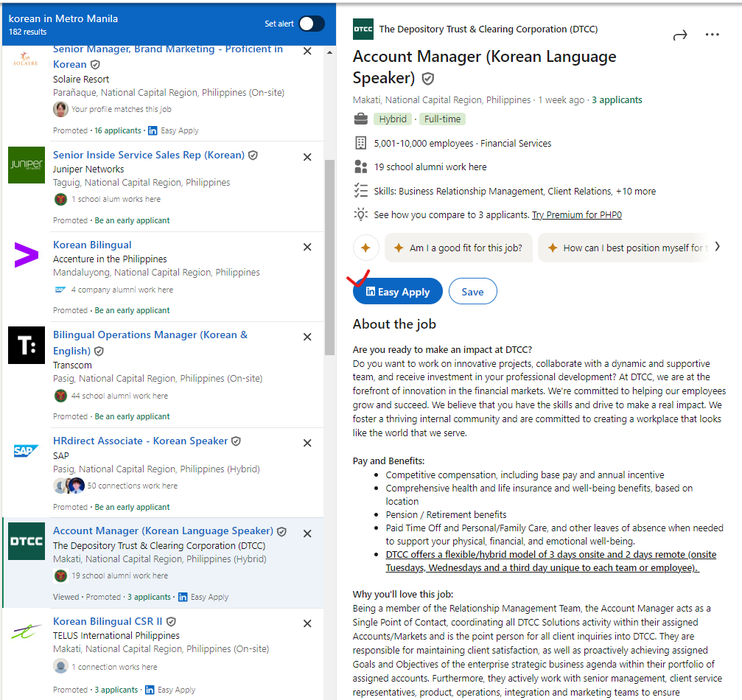Click verified badge on Juniper Sales Rep job

(x=253, y=155)
